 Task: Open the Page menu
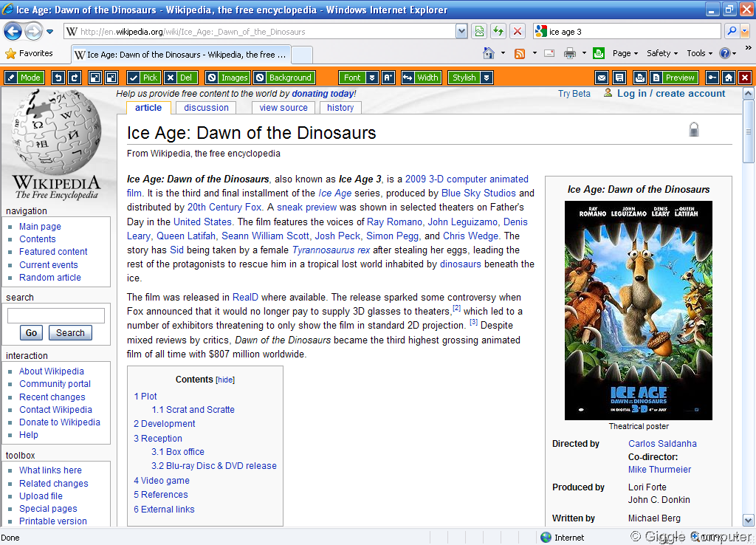coord(625,53)
